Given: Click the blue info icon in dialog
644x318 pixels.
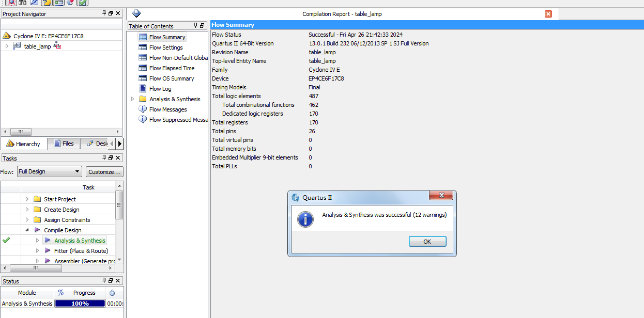Looking at the screenshot, I should click(305, 219).
